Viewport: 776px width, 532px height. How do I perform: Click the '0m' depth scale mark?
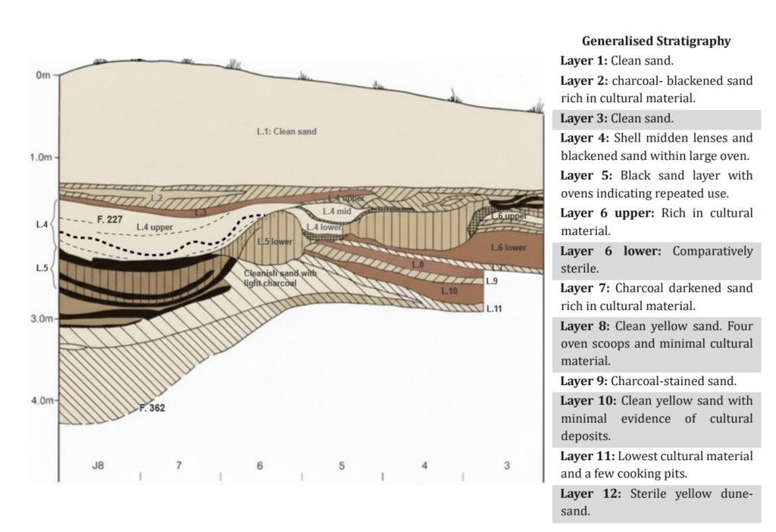pos(43,75)
